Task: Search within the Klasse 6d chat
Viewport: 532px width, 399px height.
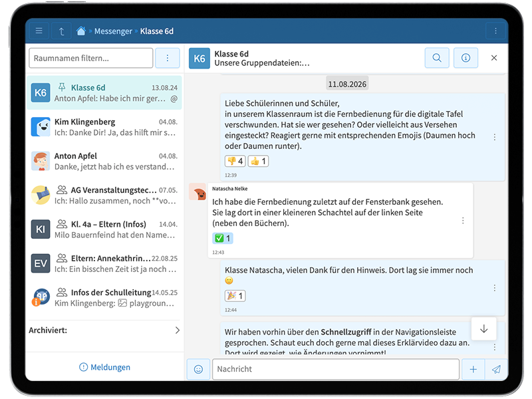Action: 437,58
